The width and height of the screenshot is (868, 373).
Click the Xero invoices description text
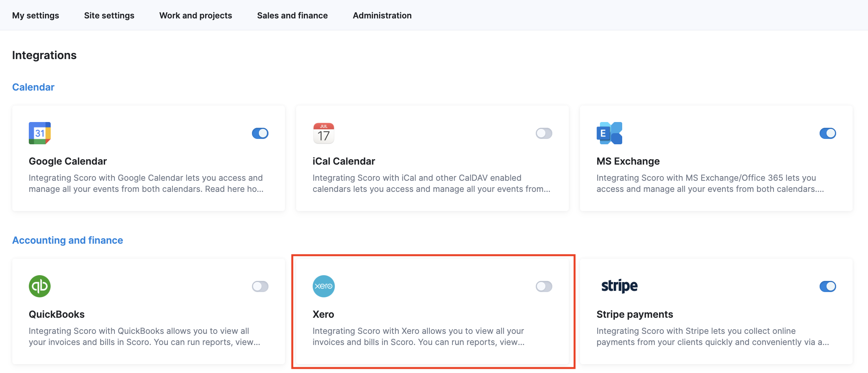[x=419, y=337]
